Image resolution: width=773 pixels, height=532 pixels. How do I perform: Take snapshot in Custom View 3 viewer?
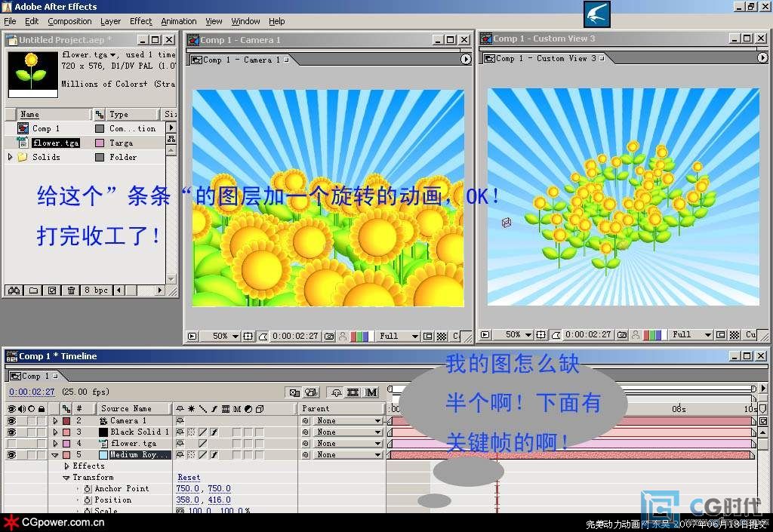pos(622,335)
